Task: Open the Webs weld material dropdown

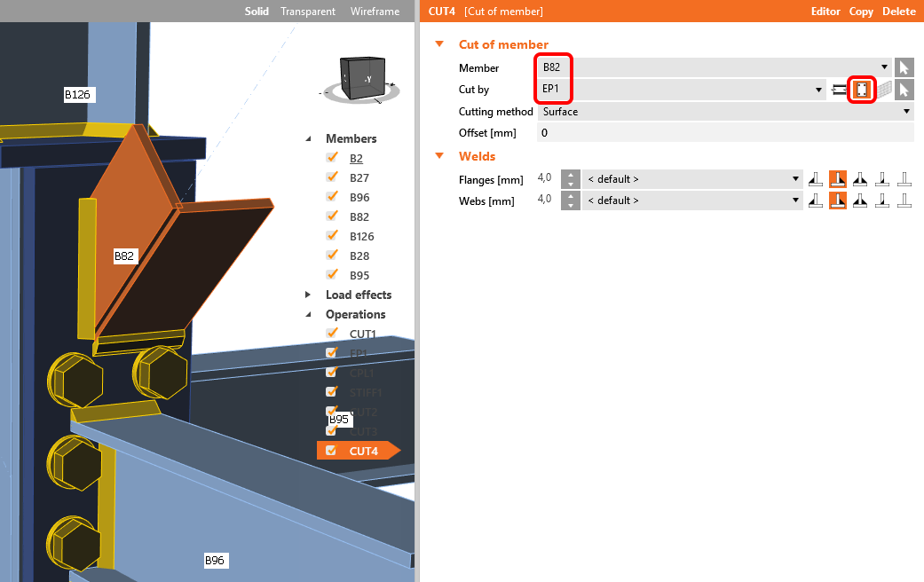Action: pos(692,201)
